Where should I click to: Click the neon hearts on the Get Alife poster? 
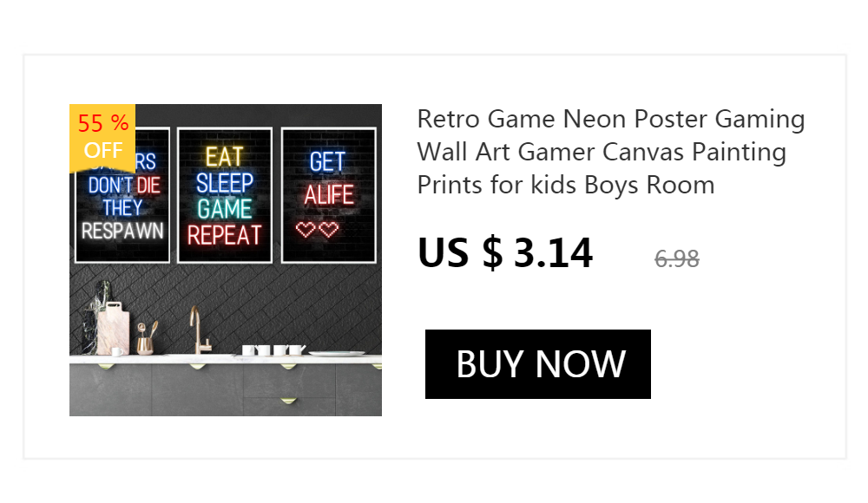click(x=316, y=230)
